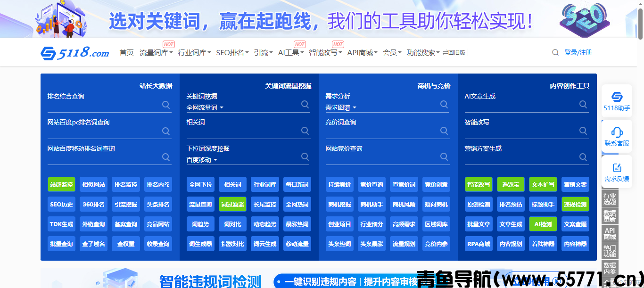The image size is (644, 288).
Task: Click the green 智能改写 button
Action: pyautogui.click(x=479, y=184)
